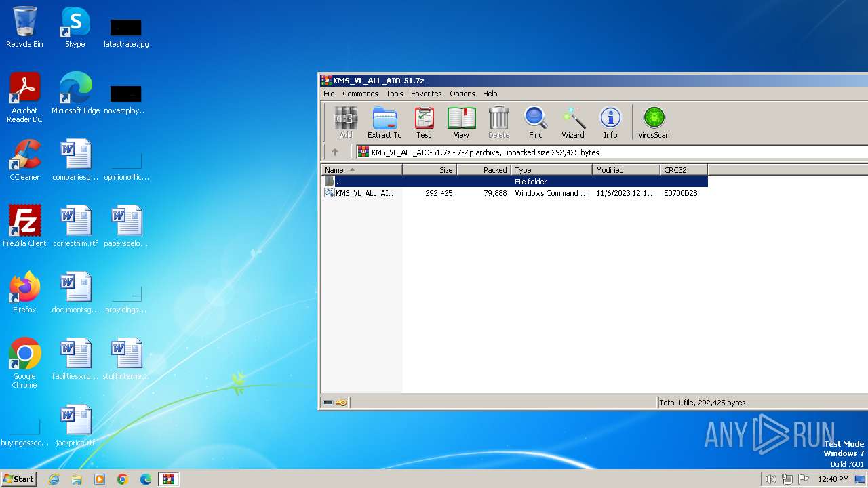868x488 pixels.
Task: Select Microsoft Edge desktop shortcut
Action: pos(75,94)
